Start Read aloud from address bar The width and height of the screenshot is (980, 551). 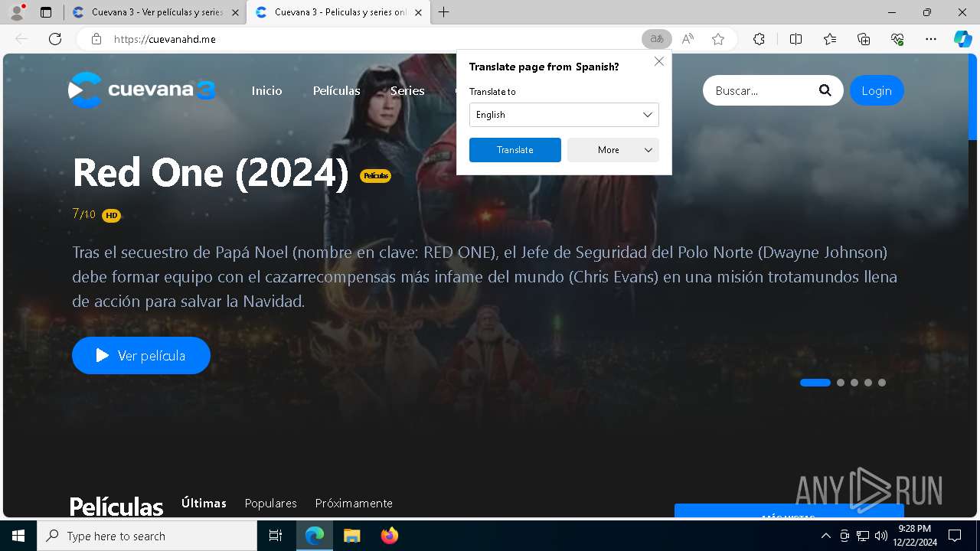pyautogui.click(x=688, y=39)
